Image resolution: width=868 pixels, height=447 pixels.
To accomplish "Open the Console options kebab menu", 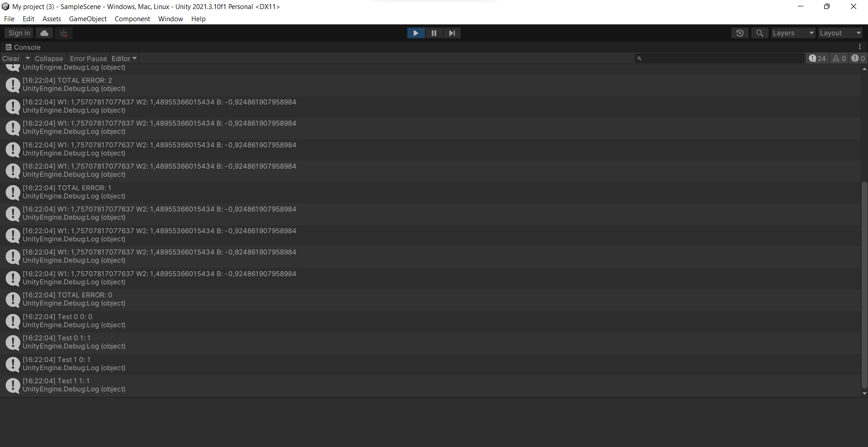I will [860, 47].
